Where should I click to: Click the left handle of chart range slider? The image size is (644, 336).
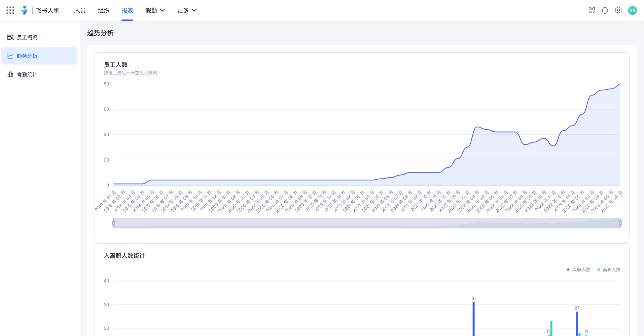113,223
